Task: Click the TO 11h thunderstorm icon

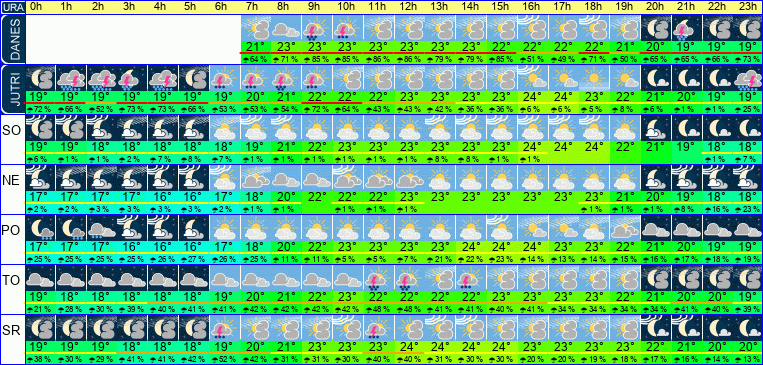Action: 378,277
